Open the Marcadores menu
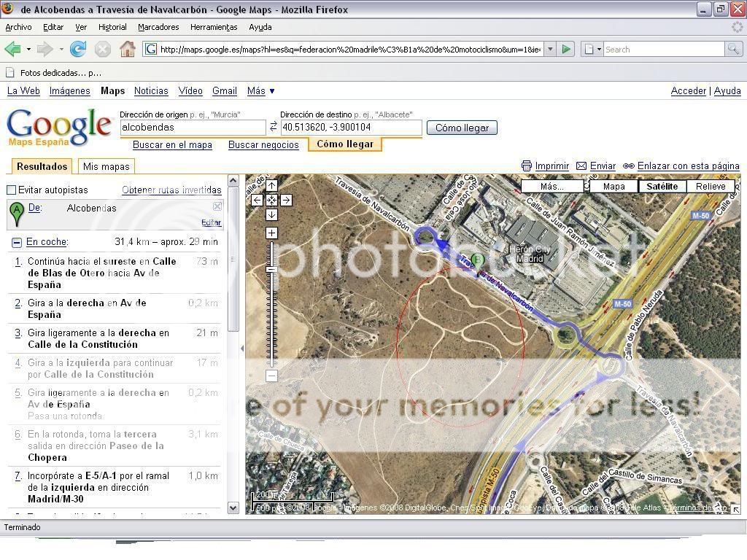 click(158, 27)
